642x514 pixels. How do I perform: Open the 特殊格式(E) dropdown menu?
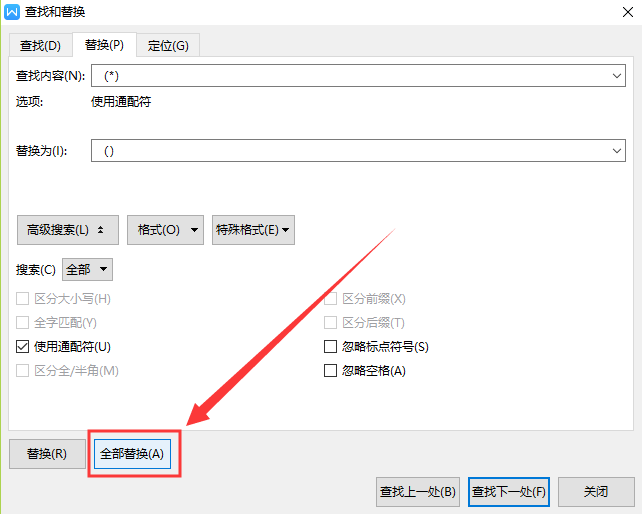point(253,230)
